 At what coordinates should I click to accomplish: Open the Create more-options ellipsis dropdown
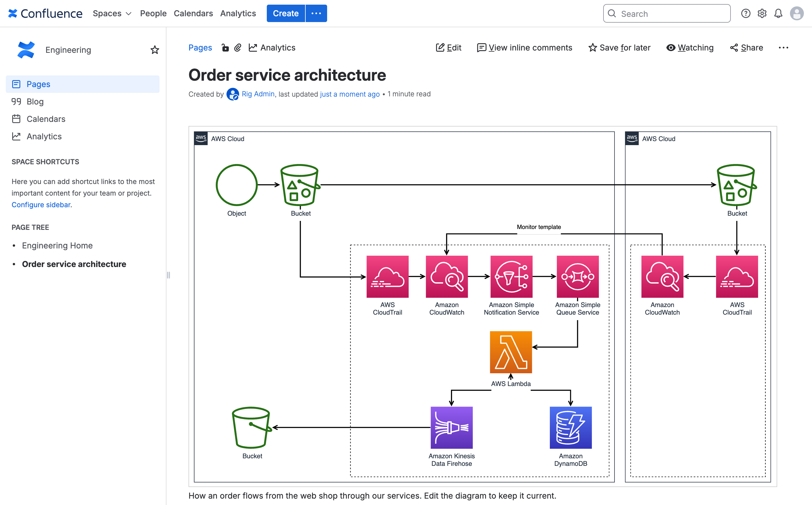pos(316,13)
